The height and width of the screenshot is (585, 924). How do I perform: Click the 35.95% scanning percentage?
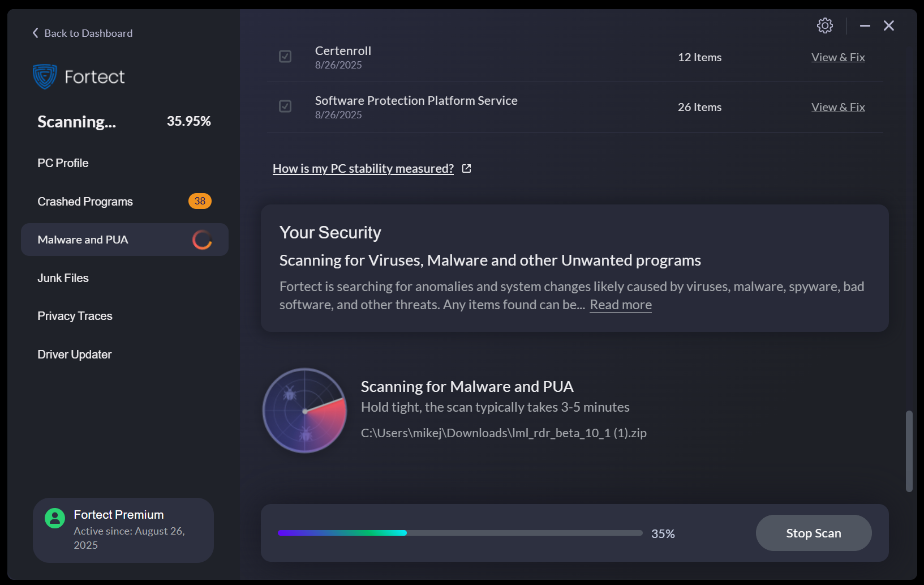[x=188, y=121]
